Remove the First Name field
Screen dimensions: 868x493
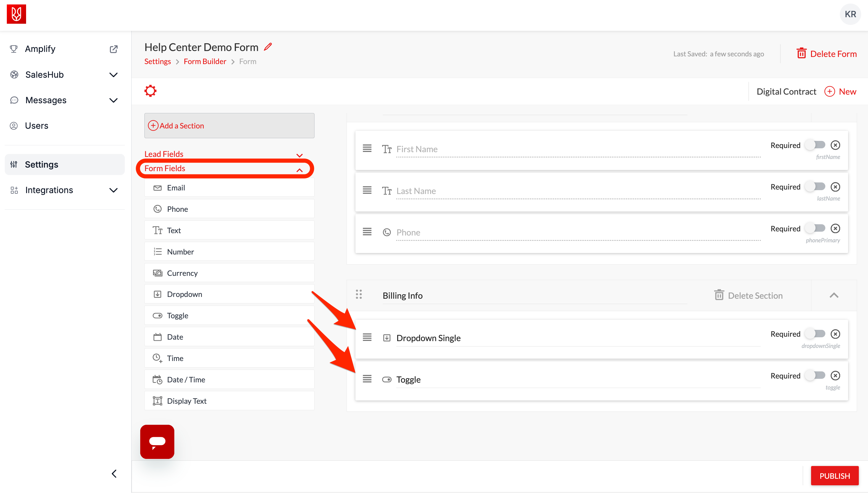(x=835, y=145)
